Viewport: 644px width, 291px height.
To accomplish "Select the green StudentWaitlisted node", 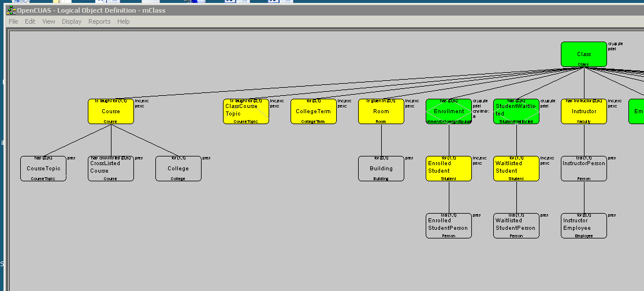I will tap(516, 111).
